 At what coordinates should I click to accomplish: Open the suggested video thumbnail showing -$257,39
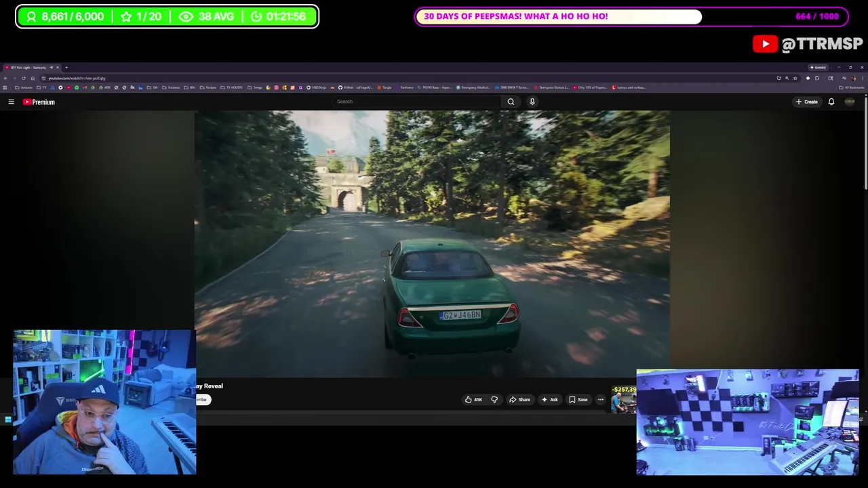(x=624, y=399)
